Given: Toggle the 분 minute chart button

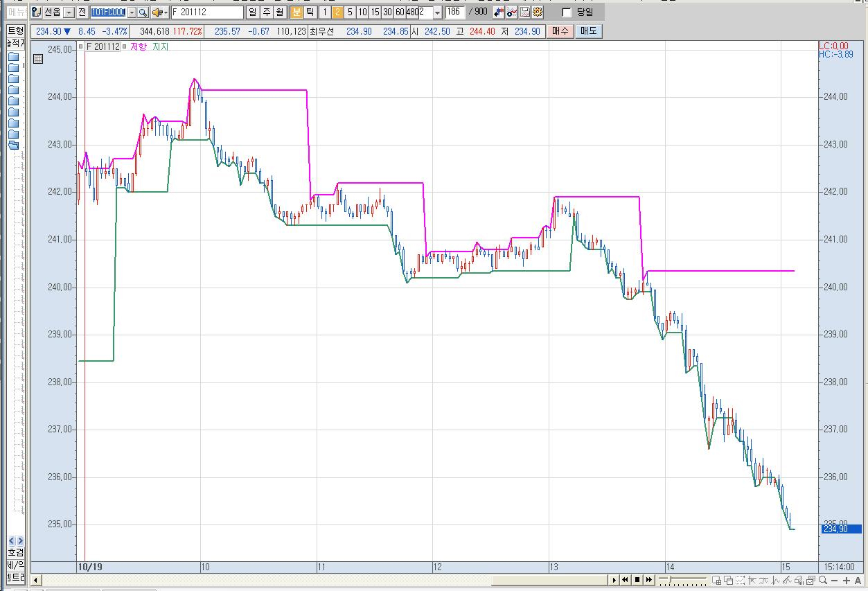Looking at the screenshot, I should click(296, 12).
